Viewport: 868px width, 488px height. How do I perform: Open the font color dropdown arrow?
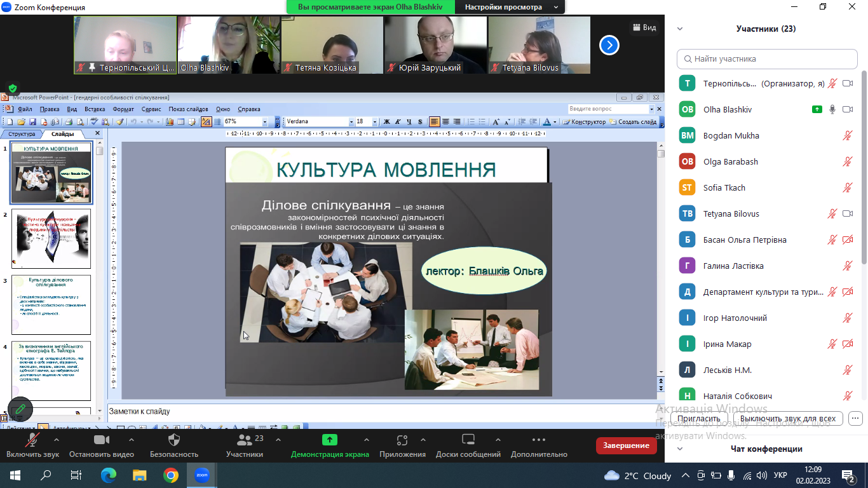pyautogui.click(x=555, y=121)
